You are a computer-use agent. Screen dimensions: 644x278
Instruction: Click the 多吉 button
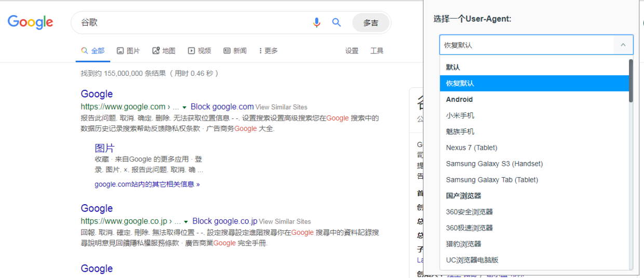[x=371, y=23]
